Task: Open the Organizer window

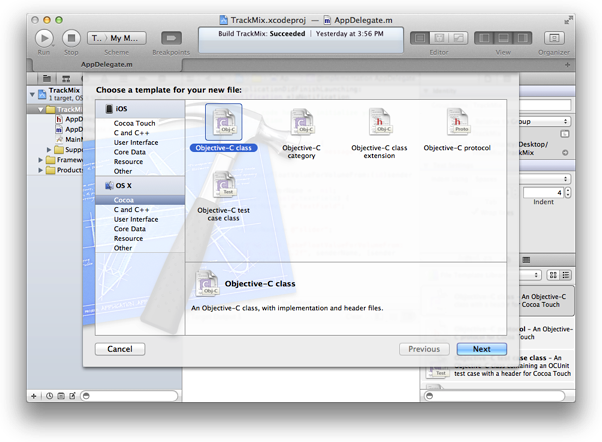Action: pyautogui.click(x=554, y=38)
